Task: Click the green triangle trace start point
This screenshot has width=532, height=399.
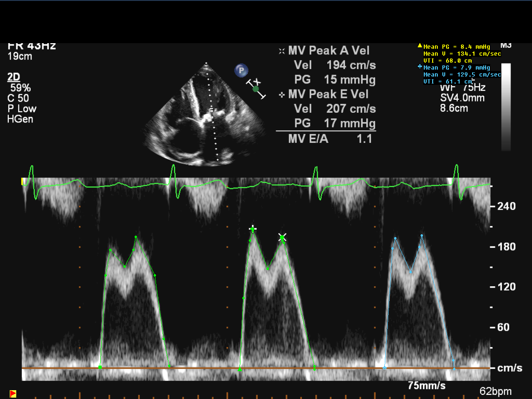Action: [240, 369]
